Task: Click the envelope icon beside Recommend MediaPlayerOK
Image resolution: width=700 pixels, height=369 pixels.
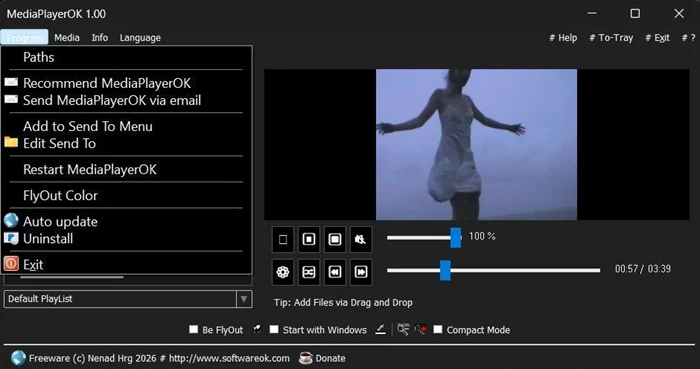Action: pos(11,83)
